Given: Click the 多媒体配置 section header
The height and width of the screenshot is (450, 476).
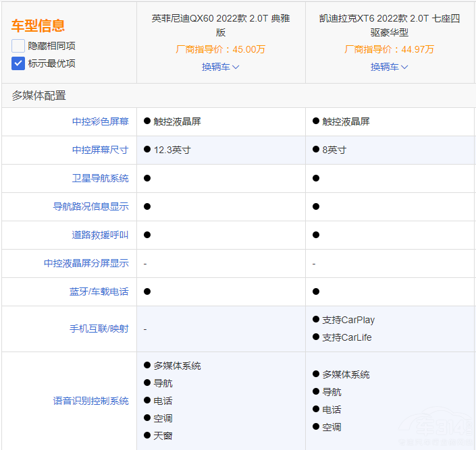Looking at the screenshot, I should (39, 96).
